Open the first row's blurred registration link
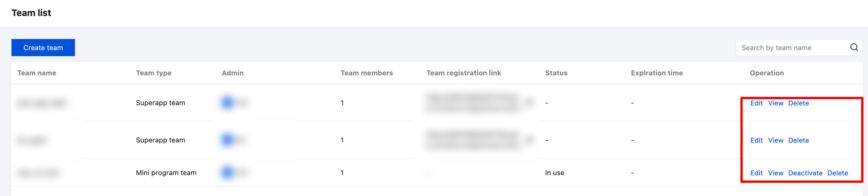Viewport: 868px width, 196px height. point(472,103)
